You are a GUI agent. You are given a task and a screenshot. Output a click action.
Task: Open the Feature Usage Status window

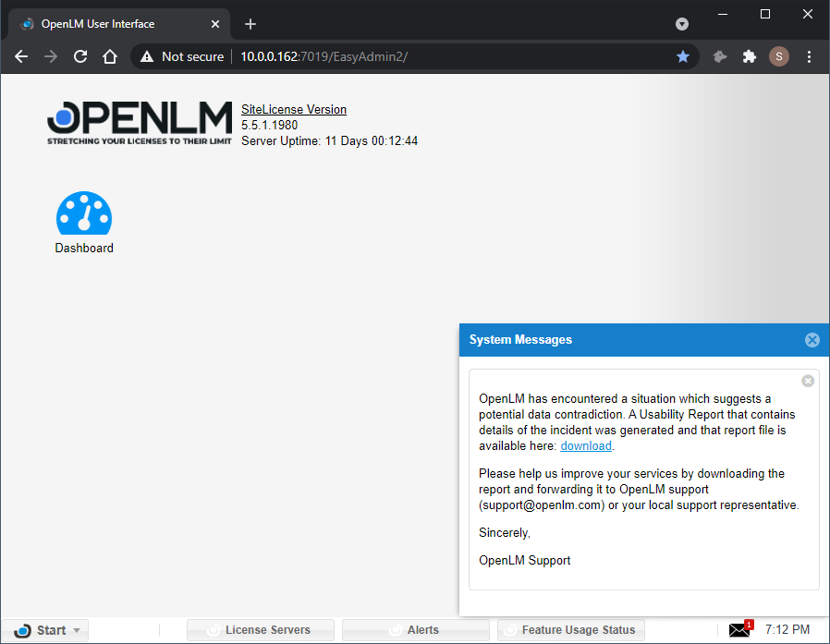571,630
